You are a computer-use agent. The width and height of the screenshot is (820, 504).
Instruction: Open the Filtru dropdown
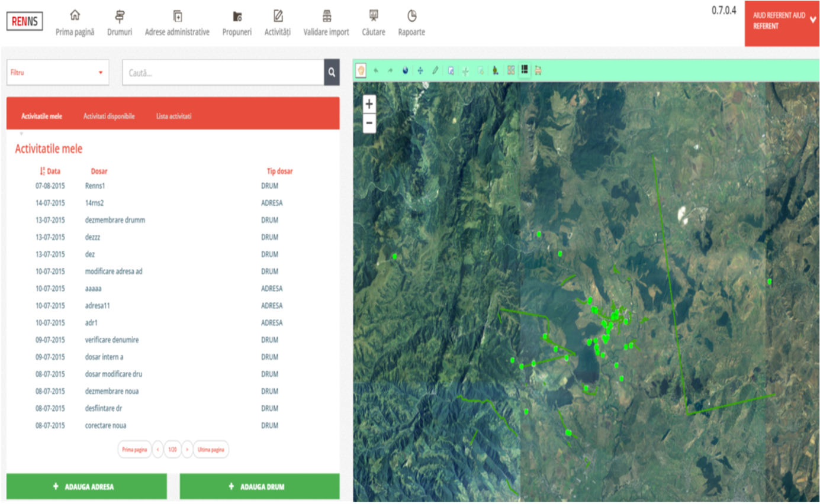pyautogui.click(x=57, y=72)
